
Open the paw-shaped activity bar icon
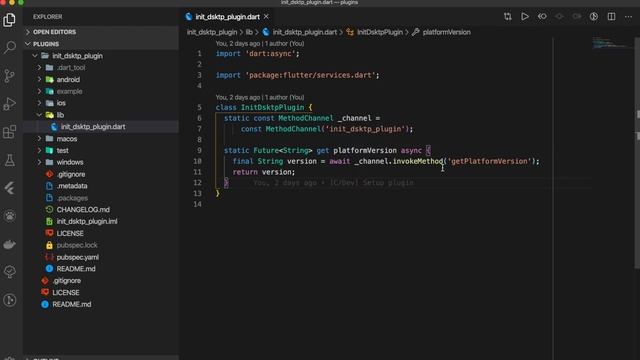(x=9, y=216)
